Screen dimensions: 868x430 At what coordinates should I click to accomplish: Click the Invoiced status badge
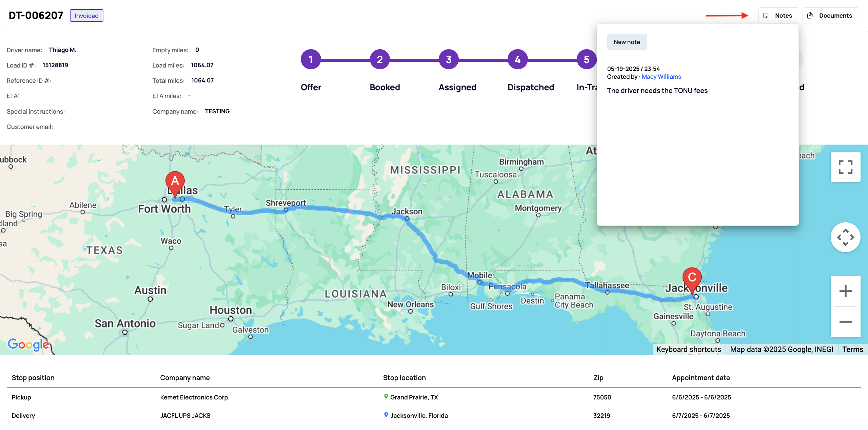tap(86, 16)
